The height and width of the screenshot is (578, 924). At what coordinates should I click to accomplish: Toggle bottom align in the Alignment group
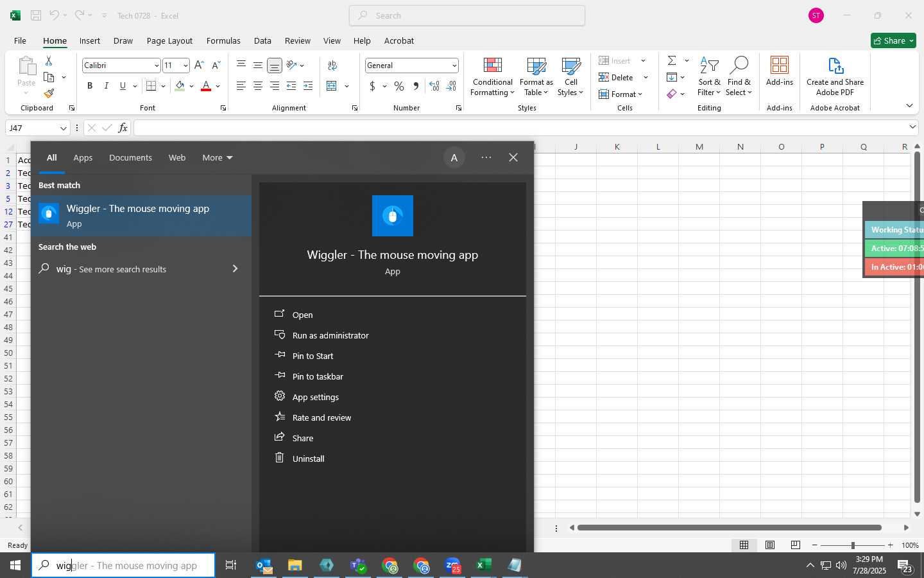(275, 66)
